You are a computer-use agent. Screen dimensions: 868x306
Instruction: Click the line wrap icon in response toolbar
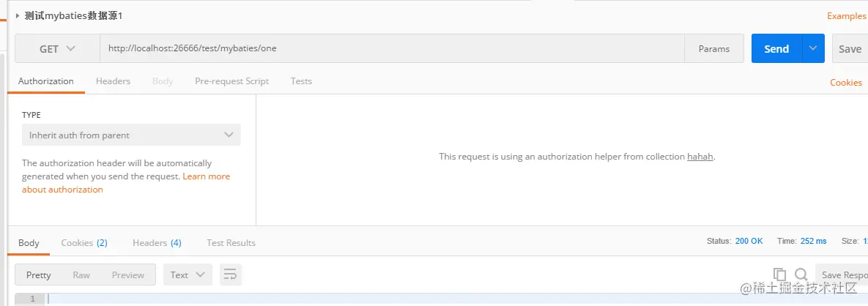[x=230, y=275]
